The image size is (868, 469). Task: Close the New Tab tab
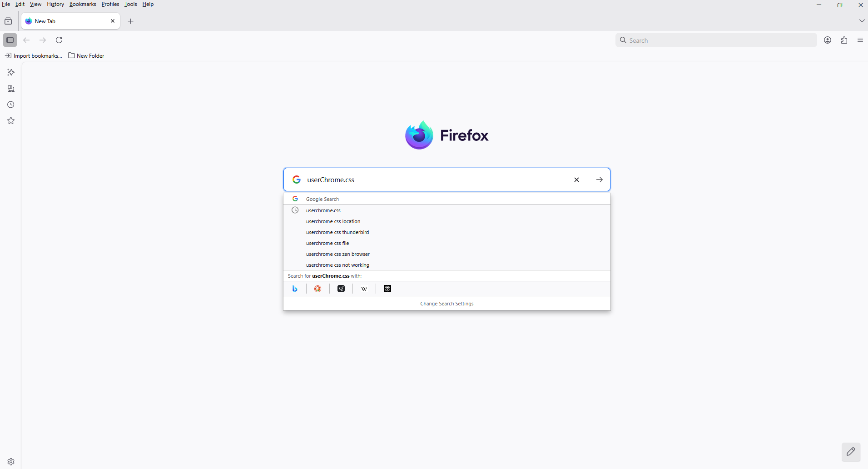(x=113, y=21)
